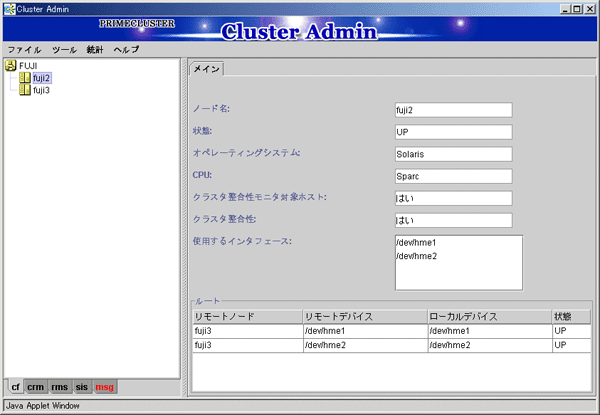Click the fuji2 node icon
Image resolution: width=600 pixels, height=415 pixels.
tap(25, 78)
